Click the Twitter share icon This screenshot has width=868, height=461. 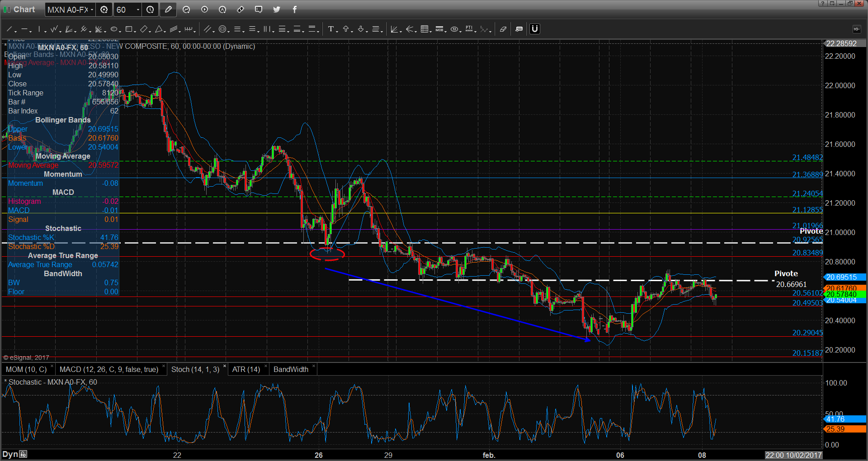click(x=277, y=9)
